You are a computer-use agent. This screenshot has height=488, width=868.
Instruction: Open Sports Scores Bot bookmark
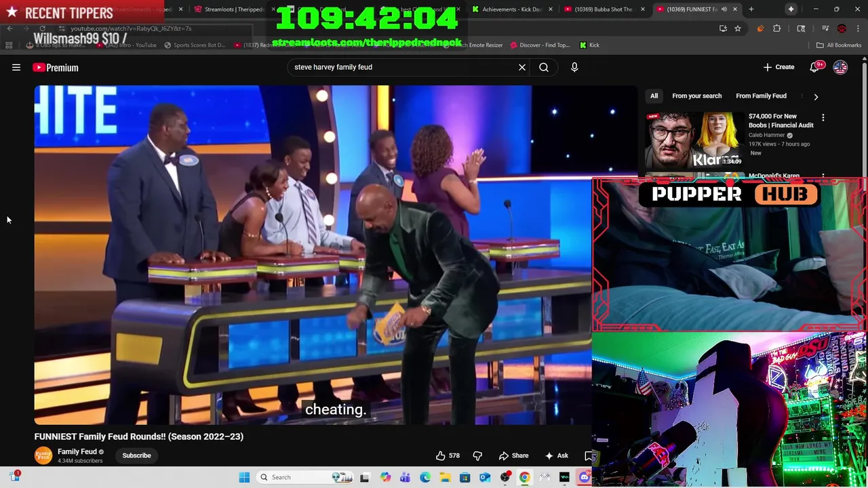(x=194, y=45)
